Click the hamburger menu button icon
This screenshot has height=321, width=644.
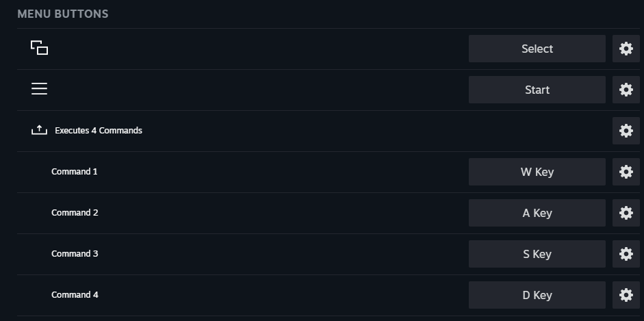[x=39, y=89]
